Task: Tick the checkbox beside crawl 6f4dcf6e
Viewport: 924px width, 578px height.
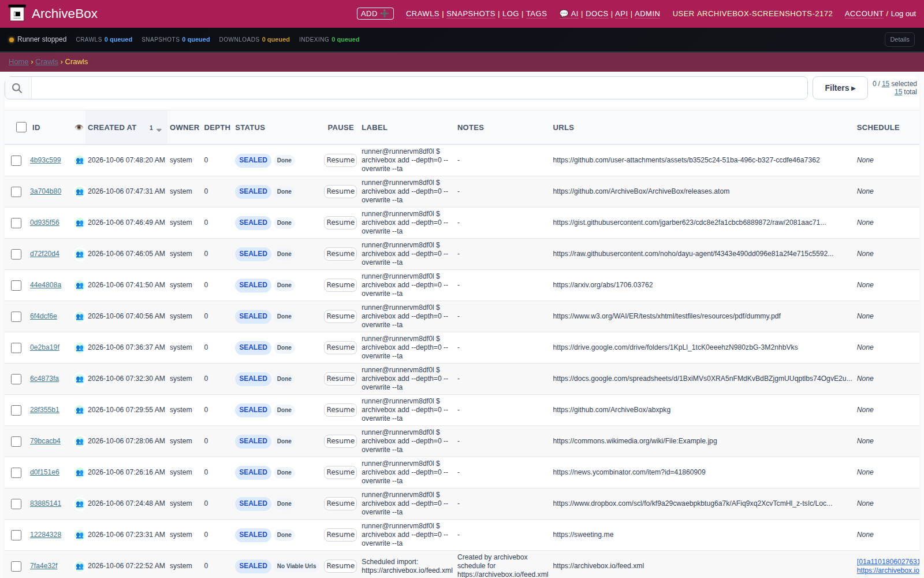Action: (16, 317)
